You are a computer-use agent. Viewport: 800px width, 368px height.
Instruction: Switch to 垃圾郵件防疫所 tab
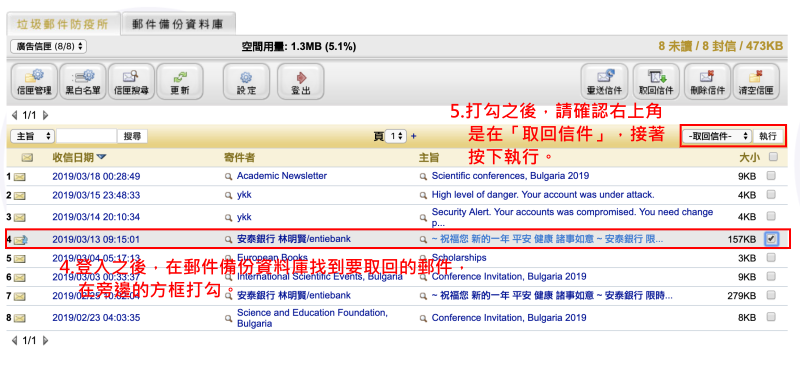click(63, 24)
